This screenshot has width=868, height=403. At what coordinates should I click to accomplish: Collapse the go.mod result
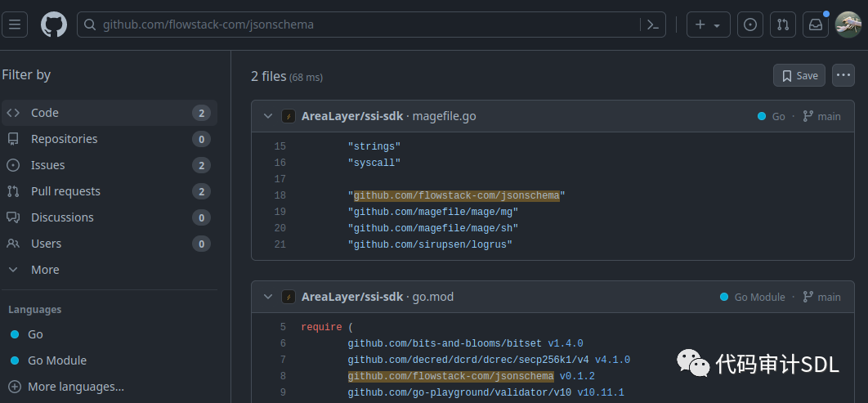coord(267,297)
